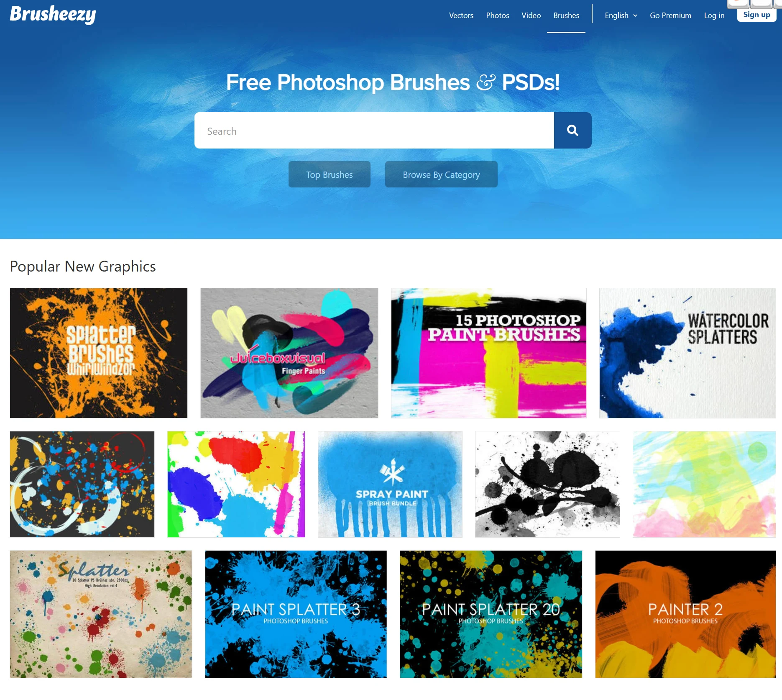Open the Paint Splatter 20 thumbnail
782x700 pixels.
point(491,614)
